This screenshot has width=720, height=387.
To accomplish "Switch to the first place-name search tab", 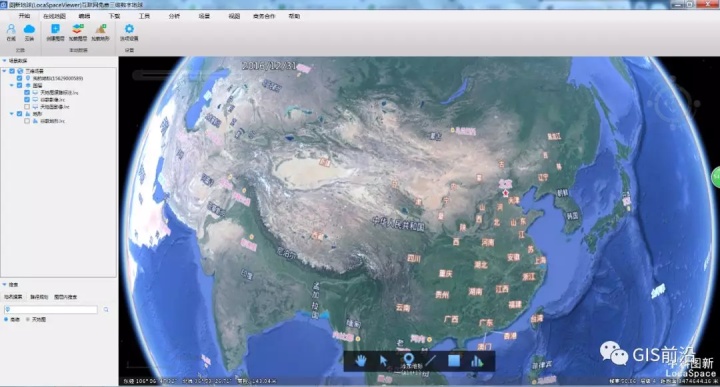I will pyautogui.click(x=13, y=297).
